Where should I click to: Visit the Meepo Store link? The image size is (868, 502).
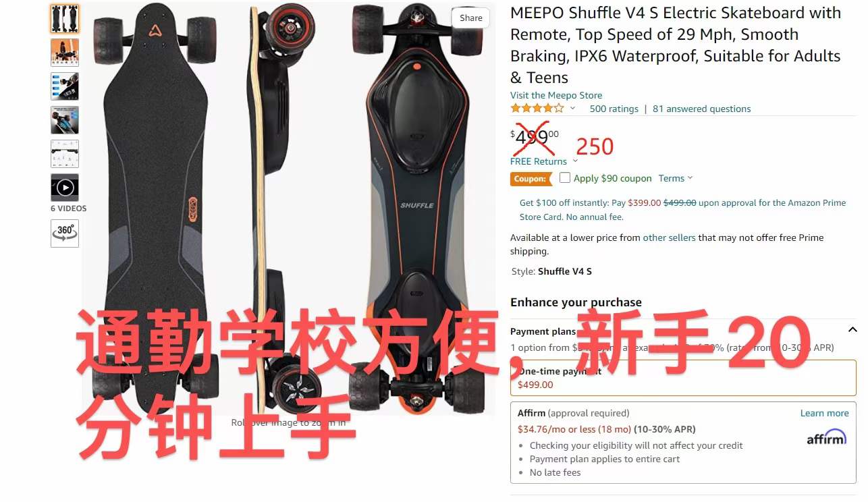click(x=556, y=95)
